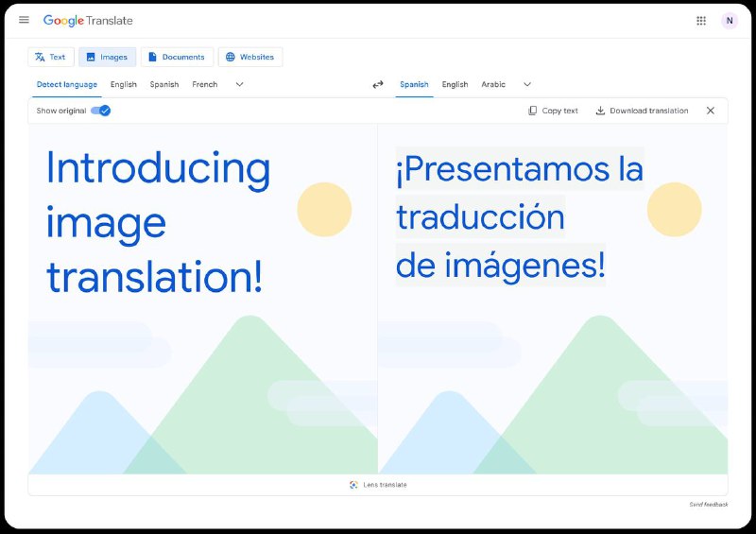Open the Google apps grid
756x534 pixels.
point(701,20)
